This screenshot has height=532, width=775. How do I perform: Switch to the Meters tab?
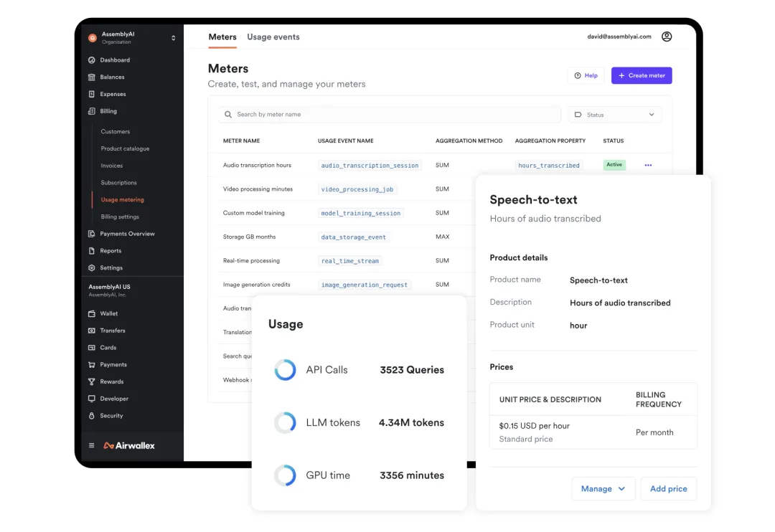pos(222,37)
